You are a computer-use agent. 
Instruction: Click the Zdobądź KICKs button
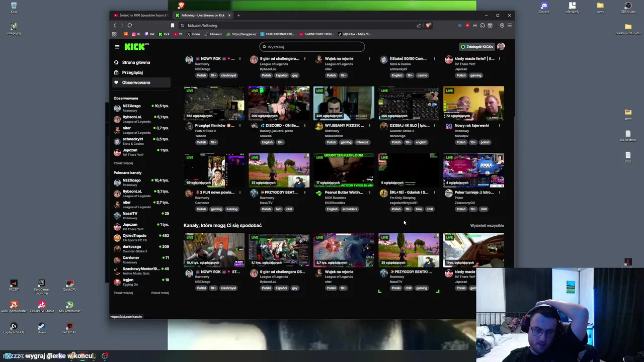pos(477,47)
